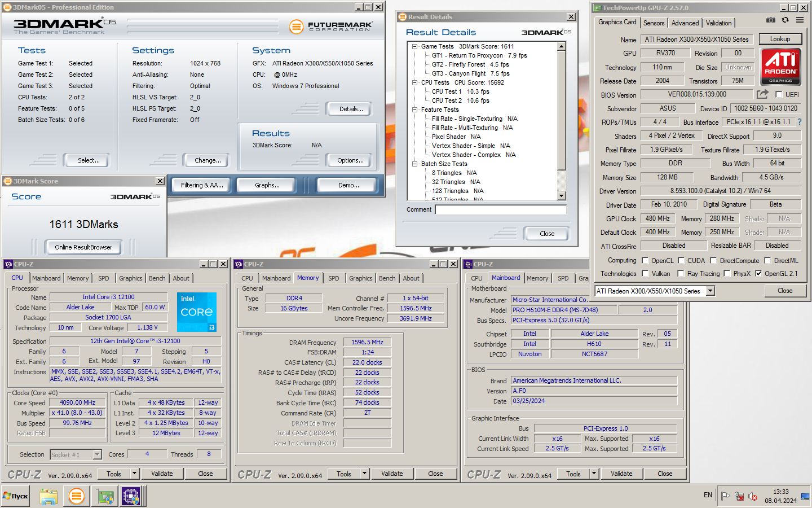Collapse the Feature Tests tree node
This screenshot has width=812, height=508.
(x=414, y=110)
